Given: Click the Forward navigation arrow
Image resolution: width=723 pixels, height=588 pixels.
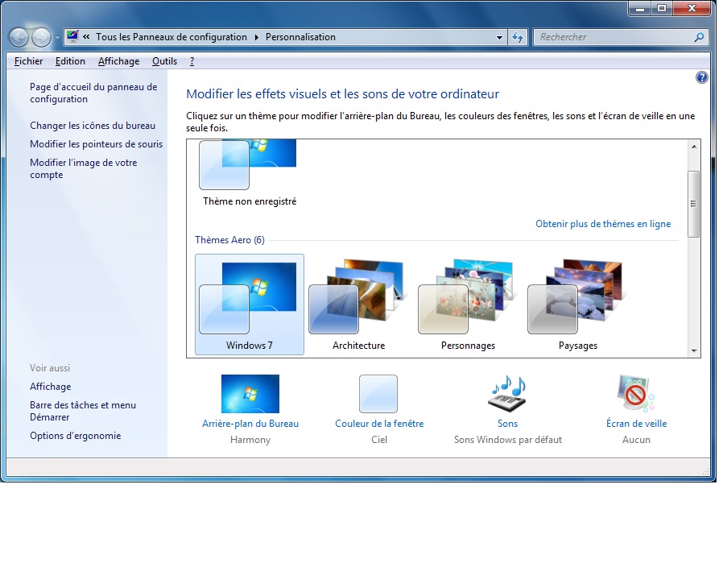Looking at the screenshot, I should click(x=41, y=37).
